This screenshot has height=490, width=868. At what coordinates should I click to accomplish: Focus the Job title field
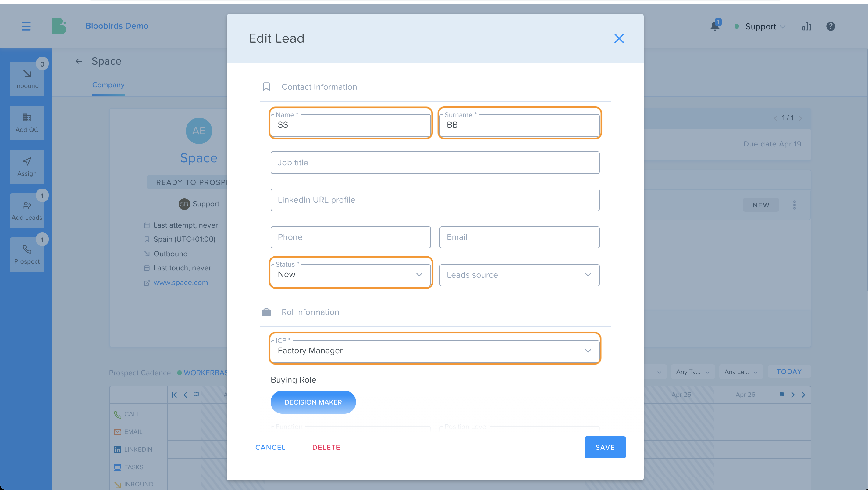(435, 163)
